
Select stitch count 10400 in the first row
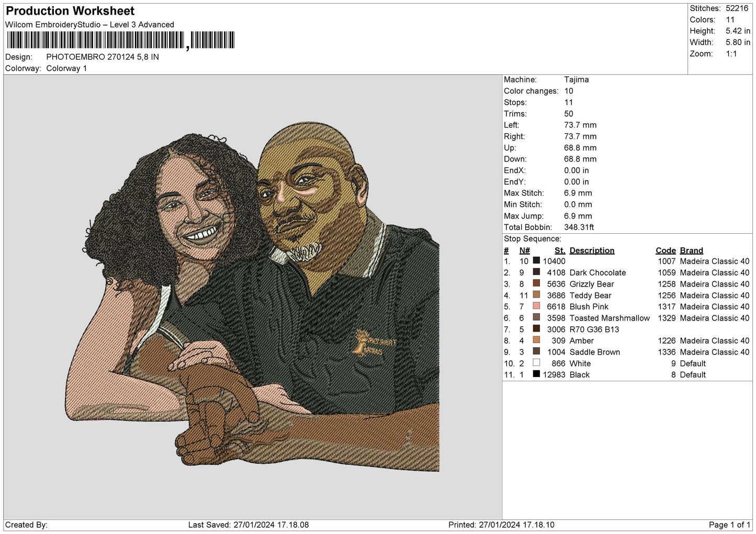pyautogui.click(x=554, y=261)
